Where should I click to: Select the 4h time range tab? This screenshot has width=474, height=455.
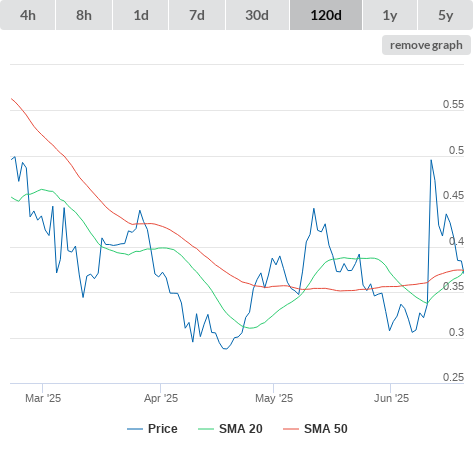pyautogui.click(x=27, y=15)
